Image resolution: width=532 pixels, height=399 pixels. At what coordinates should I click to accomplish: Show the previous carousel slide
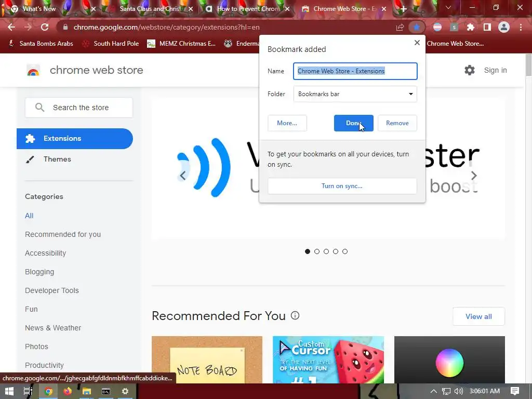click(182, 176)
